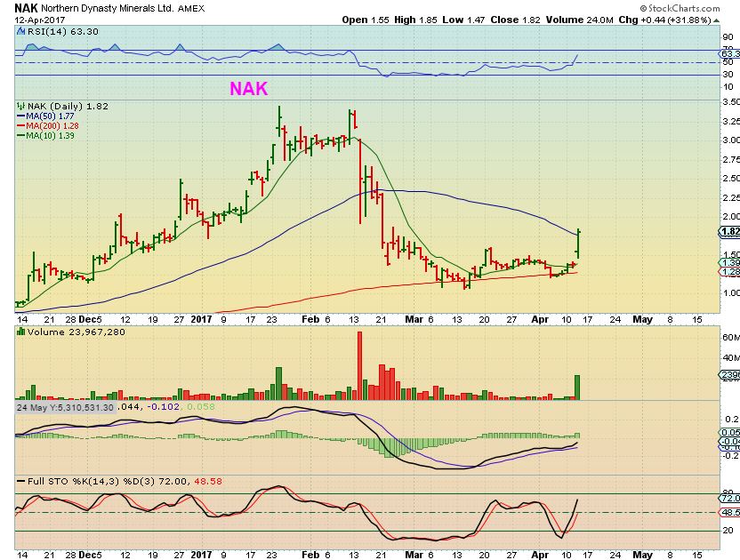Click the NAK ticker symbol in header
The image size is (740, 560).
click(26, 8)
